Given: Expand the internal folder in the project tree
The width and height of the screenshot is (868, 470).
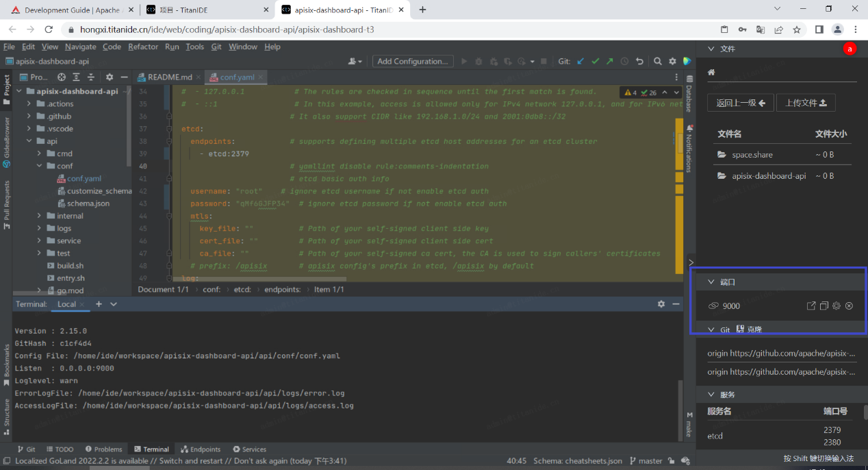Looking at the screenshot, I should (x=40, y=216).
